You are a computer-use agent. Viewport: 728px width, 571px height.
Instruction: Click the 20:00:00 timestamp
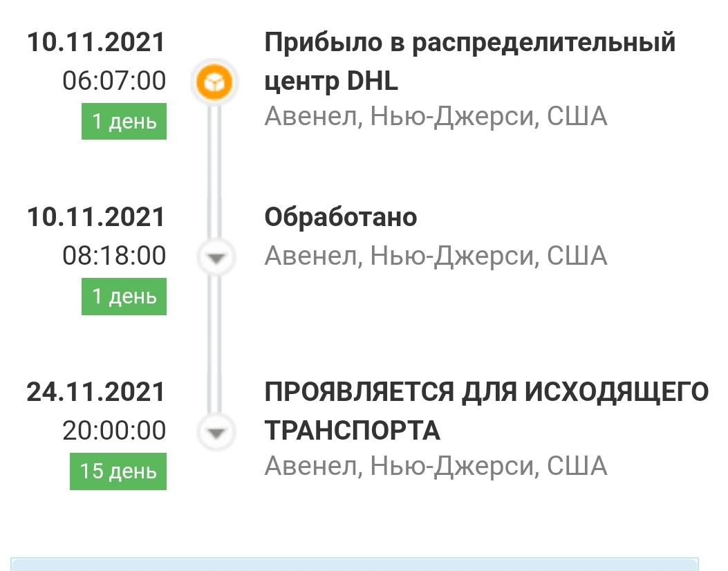pos(114,431)
